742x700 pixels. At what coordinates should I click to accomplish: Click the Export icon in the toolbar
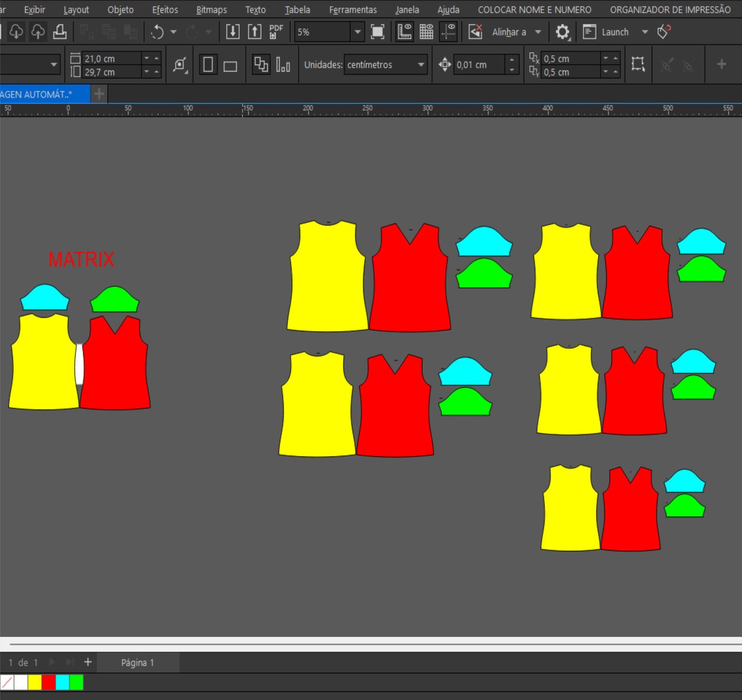(x=255, y=32)
